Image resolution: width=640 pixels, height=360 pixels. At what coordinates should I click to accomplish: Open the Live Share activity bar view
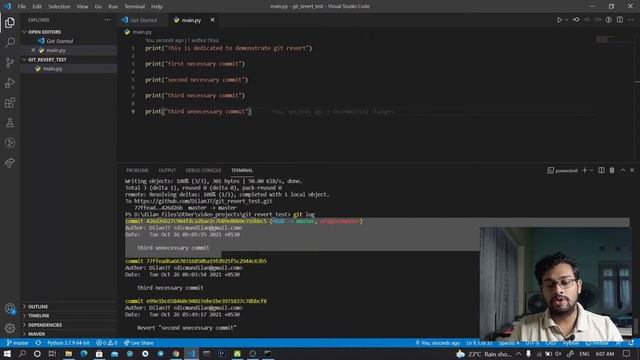(x=10, y=163)
